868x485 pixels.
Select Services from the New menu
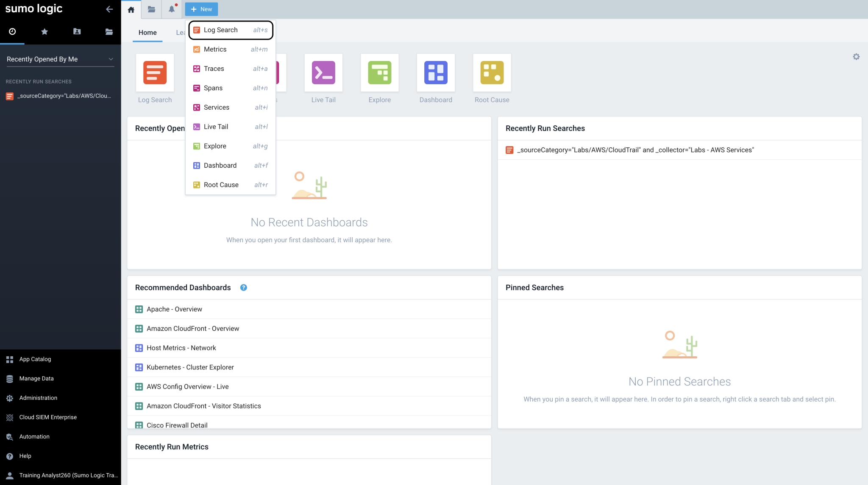click(x=231, y=108)
